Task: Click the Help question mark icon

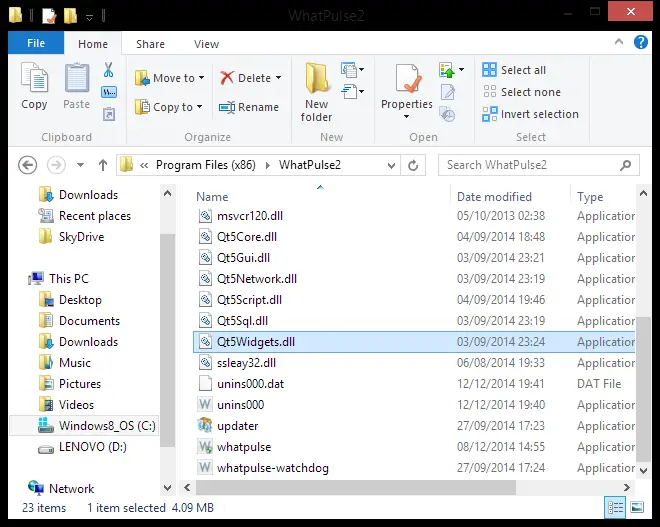Action: [x=641, y=42]
